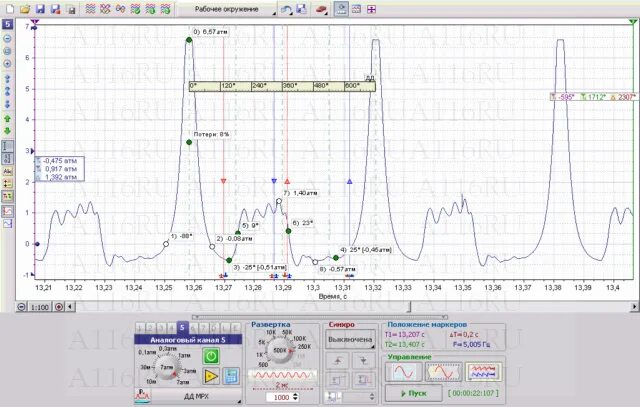Click the 1:100 time scale button
Image resolution: width=640 pixels, height=407 pixels.
click(40, 307)
